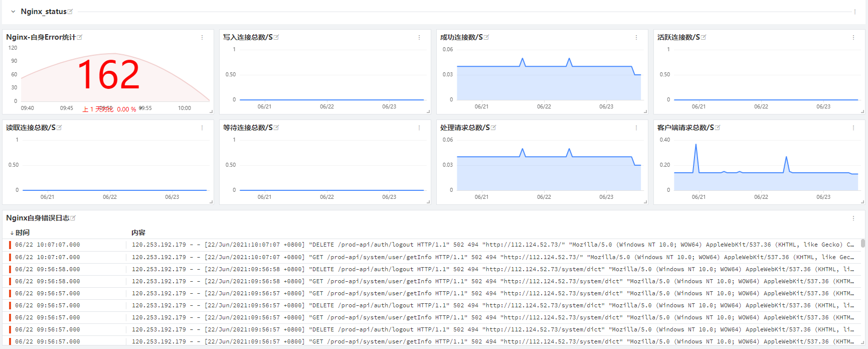This screenshot has height=349, width=868.
Task: Click edit icon beside 客户端请求总数/S title
Action: (718, 128)
